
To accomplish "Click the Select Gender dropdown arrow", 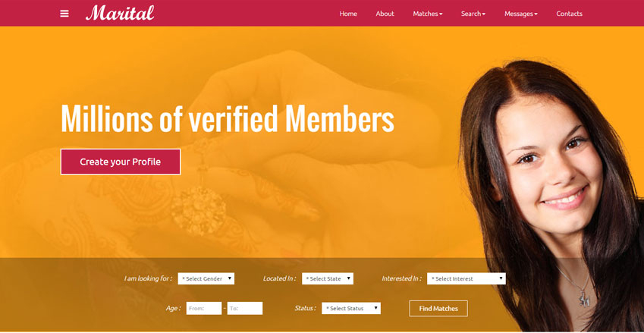I will coord(230,278).
